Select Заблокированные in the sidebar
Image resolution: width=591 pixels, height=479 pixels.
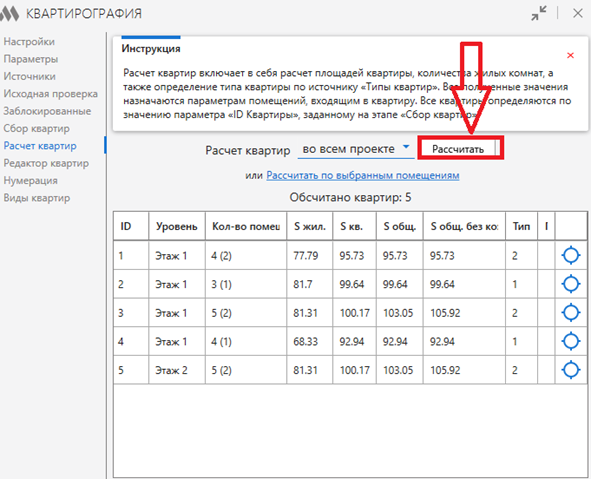coord(47,111)
